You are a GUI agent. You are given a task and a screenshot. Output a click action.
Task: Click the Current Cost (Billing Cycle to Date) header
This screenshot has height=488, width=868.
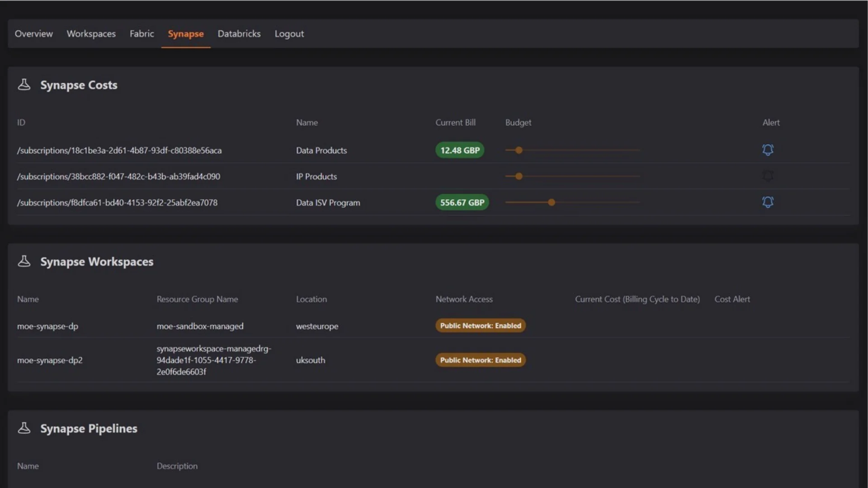click(637, 299)
